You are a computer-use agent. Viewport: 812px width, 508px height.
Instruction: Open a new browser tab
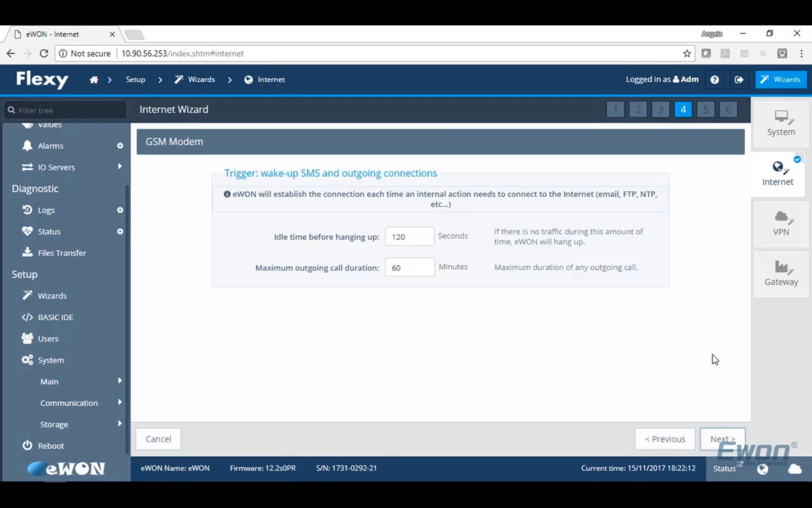(x=134, y=34)
